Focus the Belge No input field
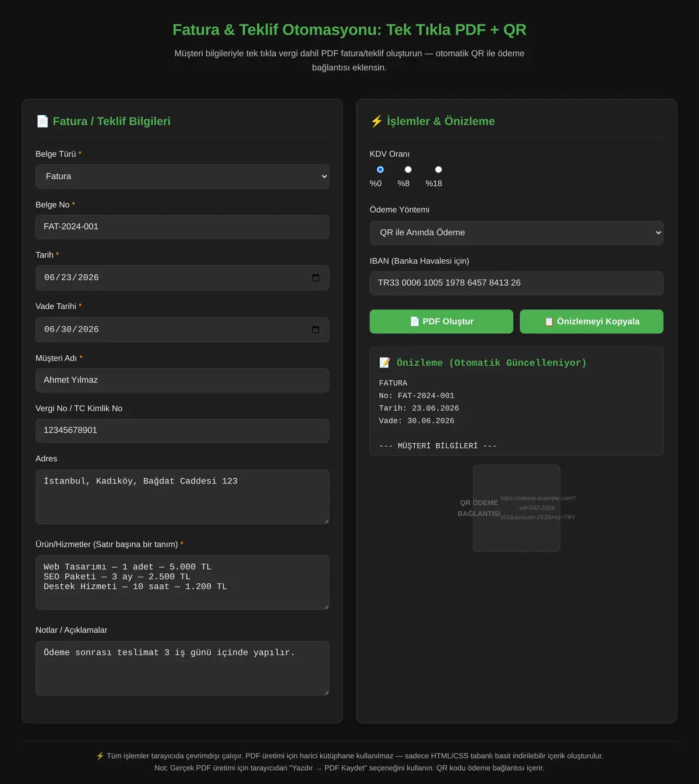Viewport: 699px width, 784px height. click(182, 227)
